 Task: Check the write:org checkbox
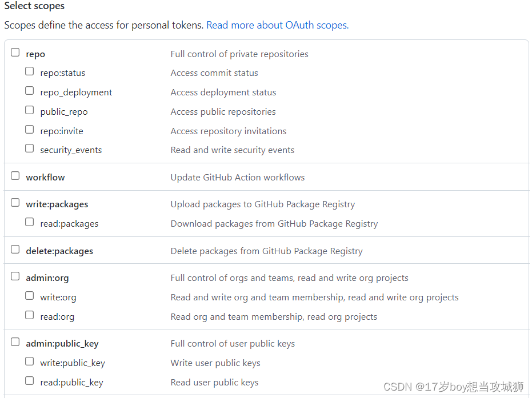tap(30, 296)
